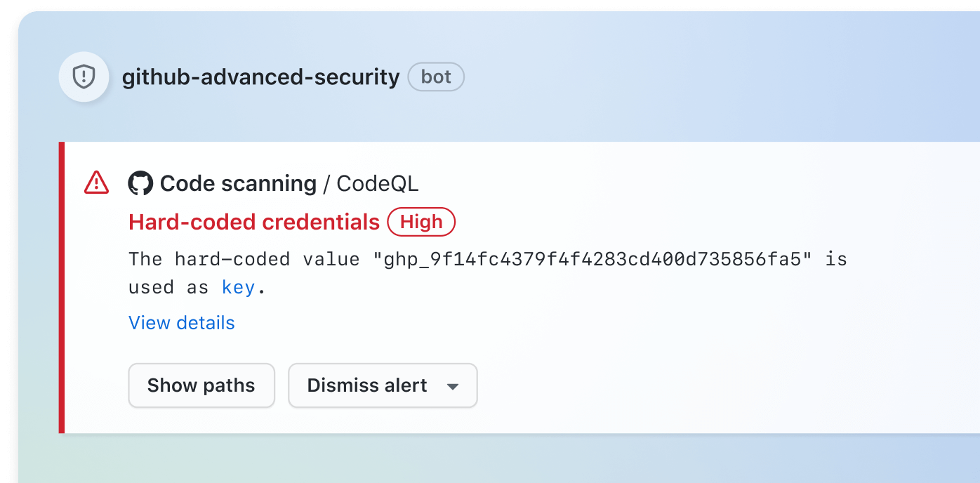Expand the caret arrow beside Dismiss alert
Screen dimensions: 980x483
[x=453, y=386]
